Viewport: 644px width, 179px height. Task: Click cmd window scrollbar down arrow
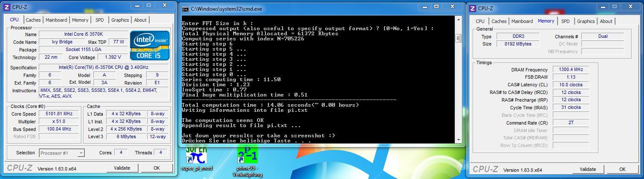(459, 139)
